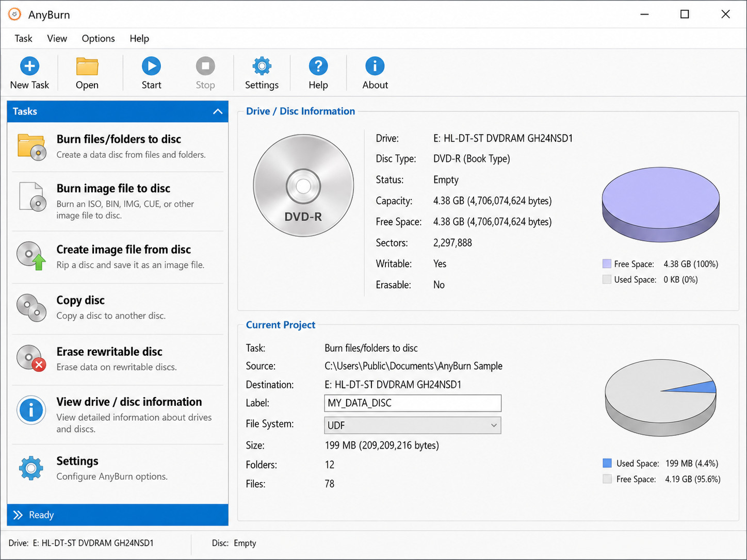Screen dimensions: 747x560
Task: Click the greyed Stop toolbar icon
Action: coord(205,66)
